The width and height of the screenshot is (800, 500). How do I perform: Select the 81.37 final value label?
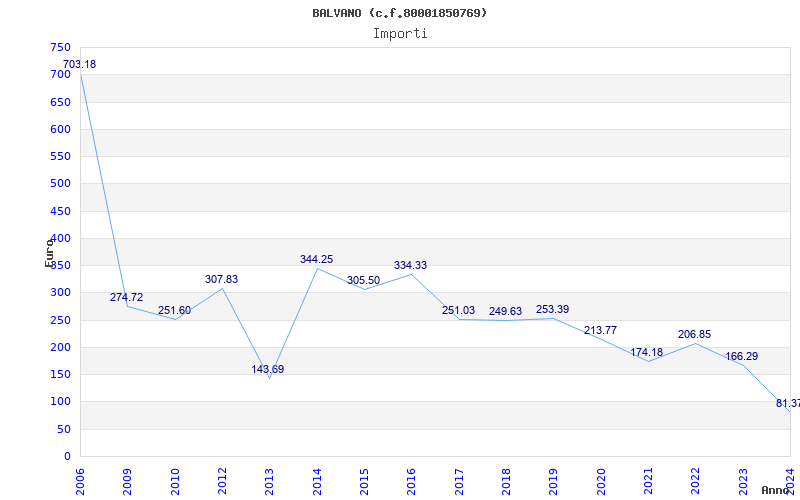[x=788, y=403]
